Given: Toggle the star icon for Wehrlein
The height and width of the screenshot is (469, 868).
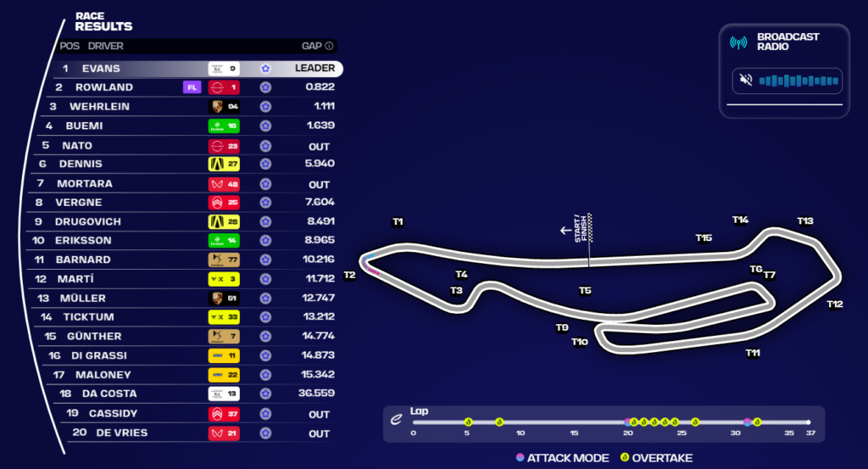Looking at the screenshot, I should (x=265, y=107).
